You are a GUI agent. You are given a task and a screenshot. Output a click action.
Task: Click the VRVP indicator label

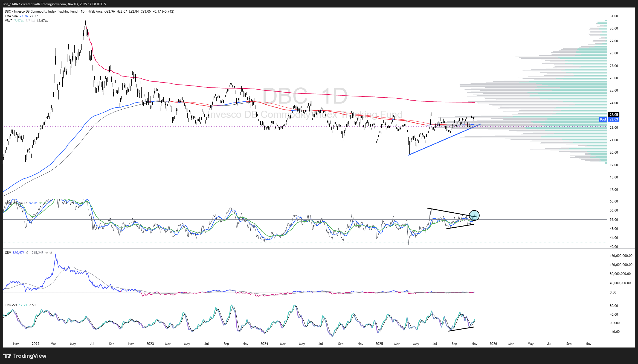click(x=8, y=21)
